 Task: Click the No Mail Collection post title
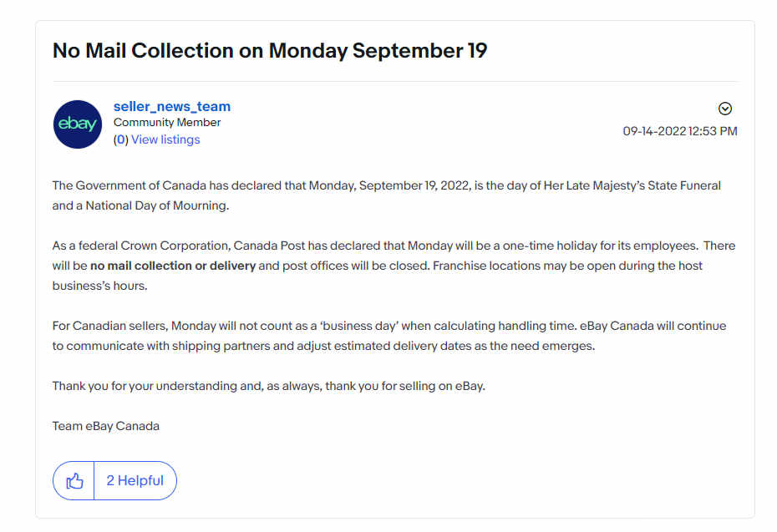(270, 50)
